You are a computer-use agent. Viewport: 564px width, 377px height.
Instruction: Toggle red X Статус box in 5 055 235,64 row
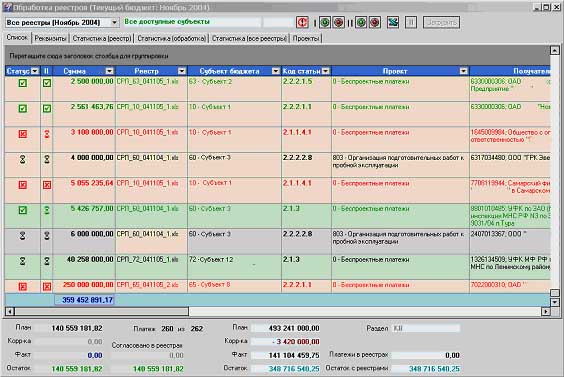click(x=23, y=185)
